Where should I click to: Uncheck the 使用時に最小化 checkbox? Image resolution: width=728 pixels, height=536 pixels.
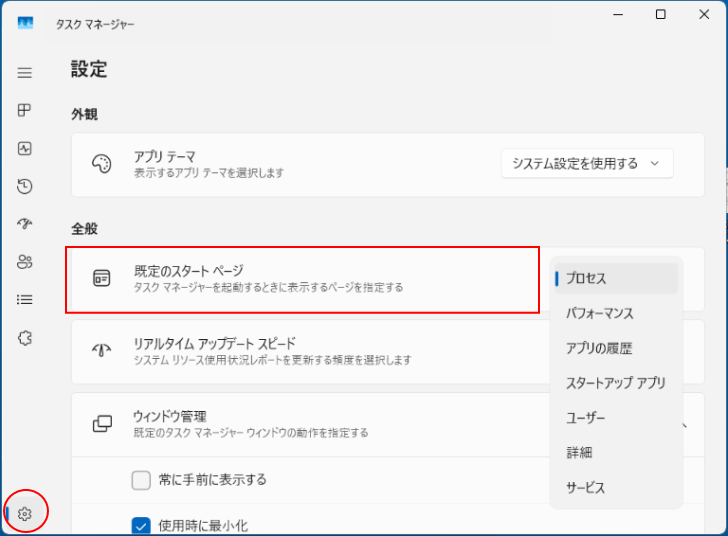(141, 526)
